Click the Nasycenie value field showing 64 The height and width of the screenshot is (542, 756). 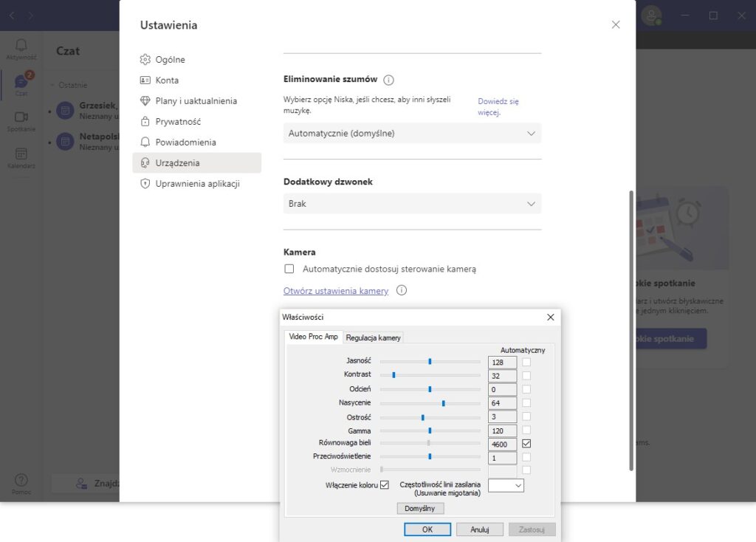(502, 402)
